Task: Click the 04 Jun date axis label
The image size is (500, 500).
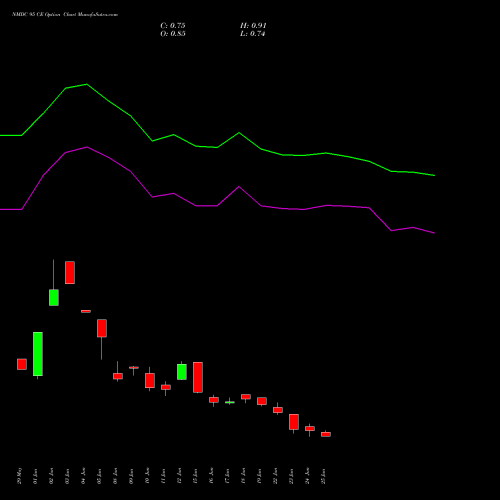Action: click(83, 476)
